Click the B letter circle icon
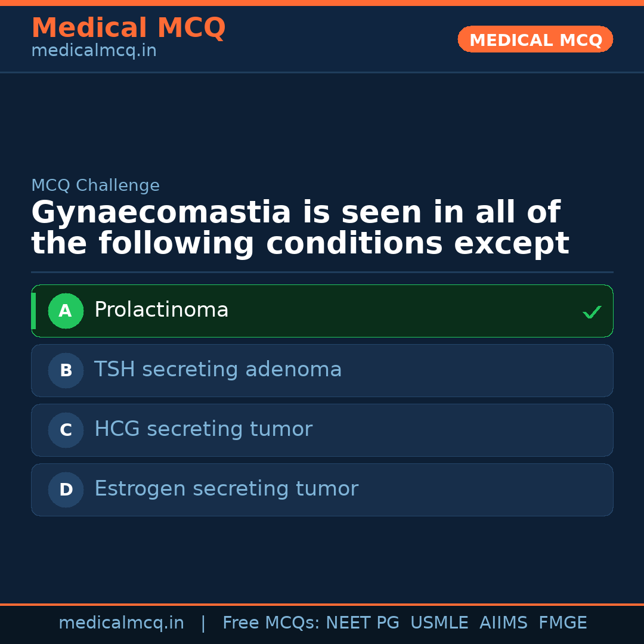The image size is (644, 644). (x=66, y=370)
